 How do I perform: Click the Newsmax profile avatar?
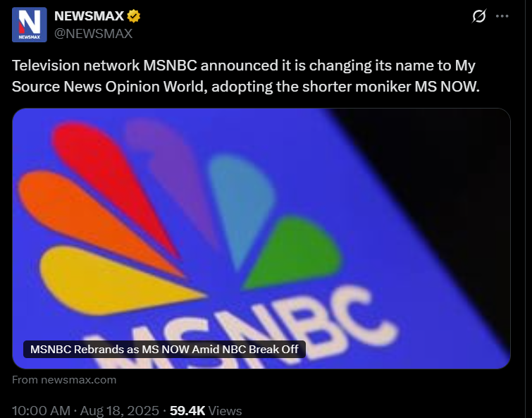pyautogui.click(x=30, y=25)
